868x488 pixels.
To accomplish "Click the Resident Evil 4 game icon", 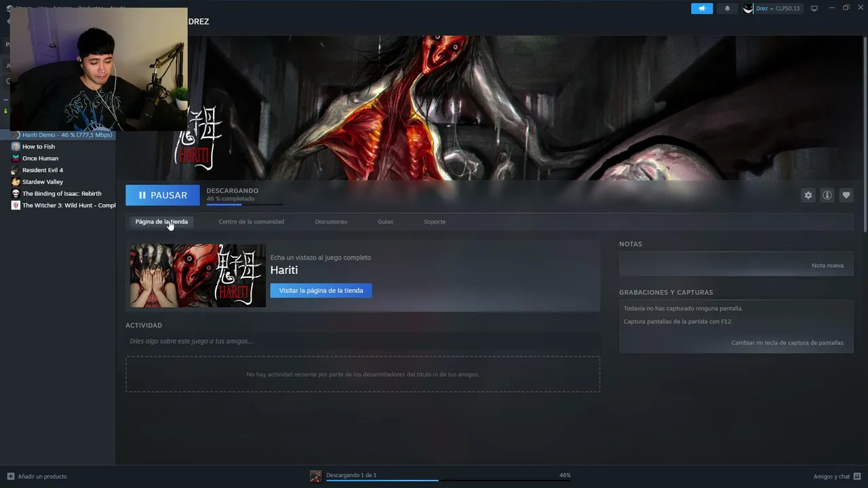I will pos(16,170).
